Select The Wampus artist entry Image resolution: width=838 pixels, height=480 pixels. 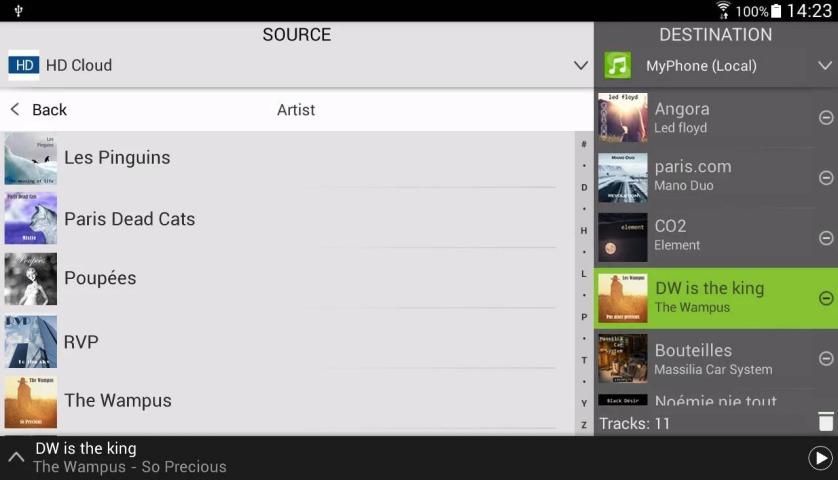coord(289,401)
